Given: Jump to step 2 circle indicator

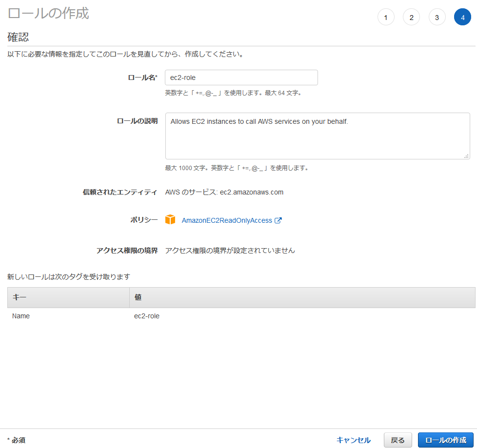Looking at the screenshot, I should point(411,18).
